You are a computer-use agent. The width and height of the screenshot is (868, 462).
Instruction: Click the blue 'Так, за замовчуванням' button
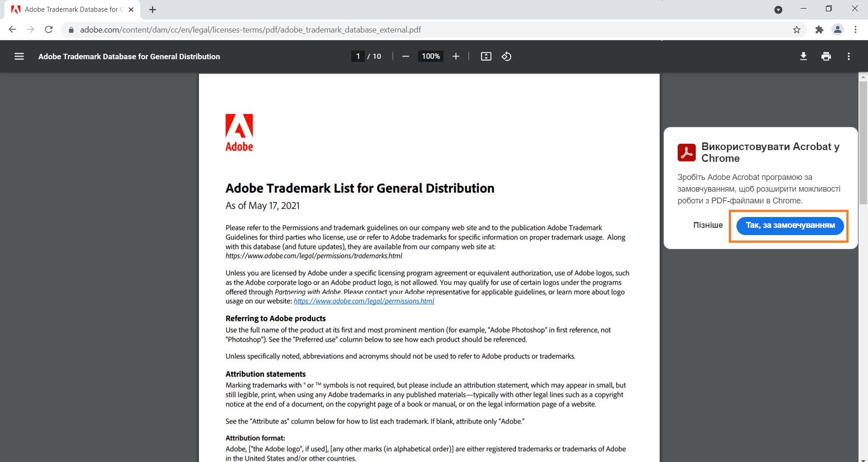pos(790,226)
